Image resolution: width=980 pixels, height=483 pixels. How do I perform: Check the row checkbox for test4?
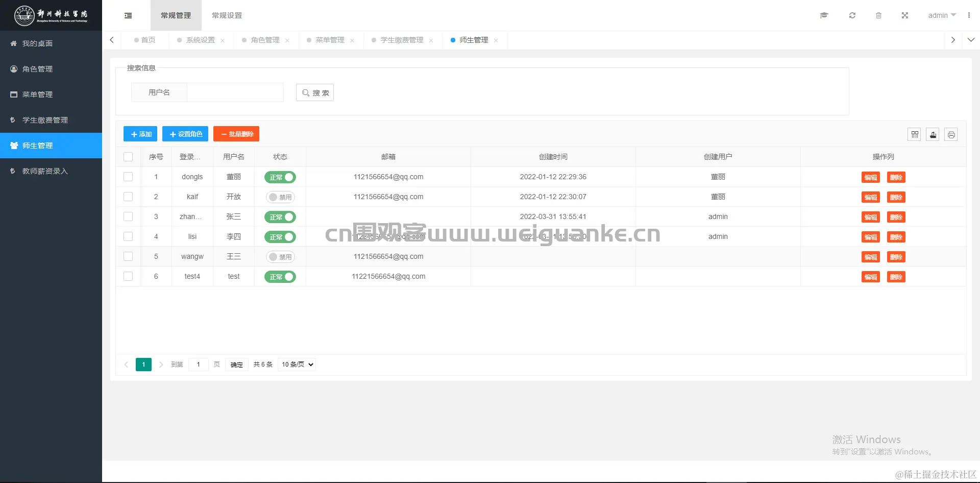click(128, 276)
